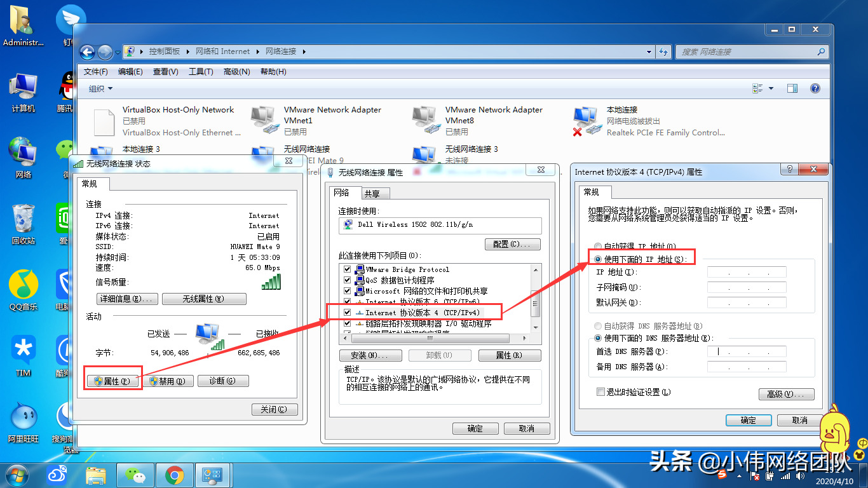
Task: Click the 配置(C)... button
Action: coord(512,244)
